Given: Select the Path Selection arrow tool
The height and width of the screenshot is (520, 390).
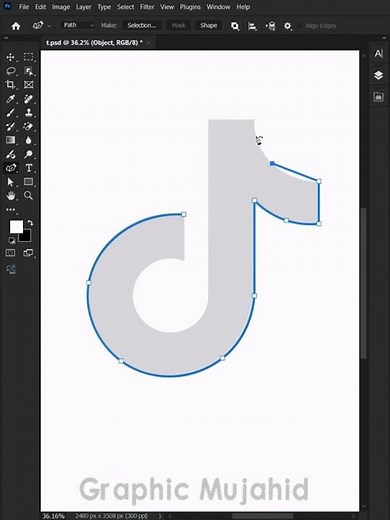Looking at the screenshot, I should click(x=10, y=182).
